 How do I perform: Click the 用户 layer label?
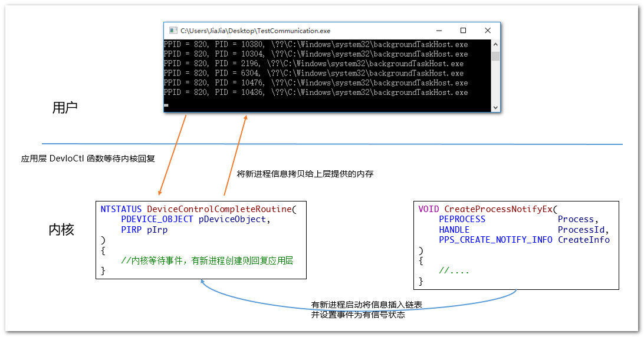coord(65,108)
